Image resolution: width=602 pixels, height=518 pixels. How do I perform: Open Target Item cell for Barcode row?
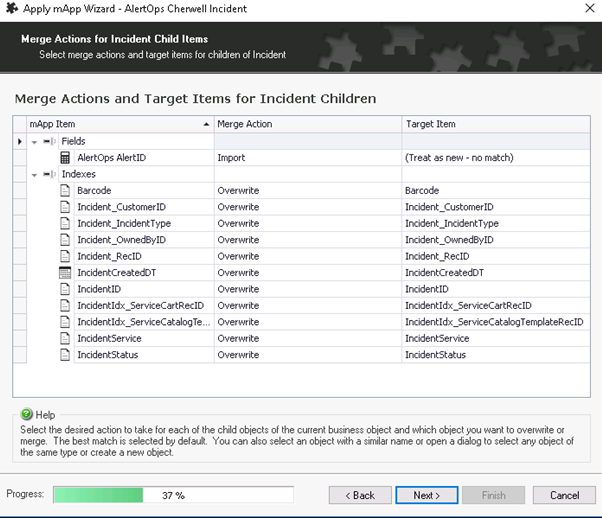[x=492, y=190]
